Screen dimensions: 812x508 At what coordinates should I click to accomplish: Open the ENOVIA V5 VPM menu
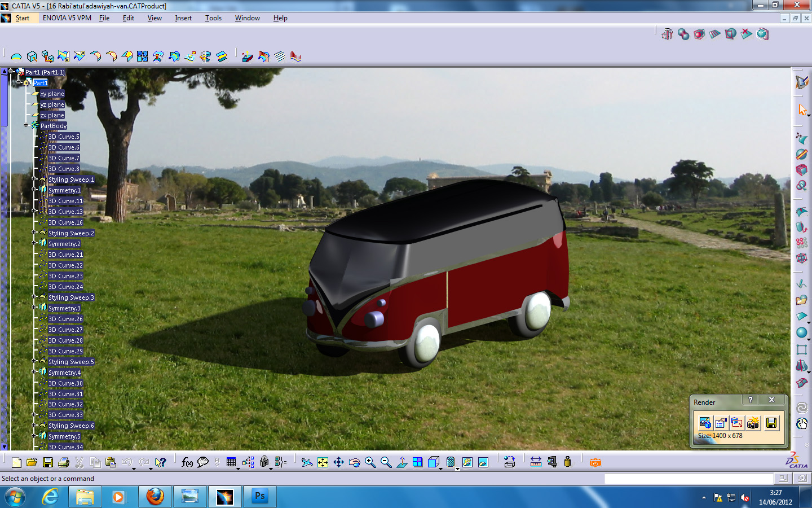[x=68, y=17]
